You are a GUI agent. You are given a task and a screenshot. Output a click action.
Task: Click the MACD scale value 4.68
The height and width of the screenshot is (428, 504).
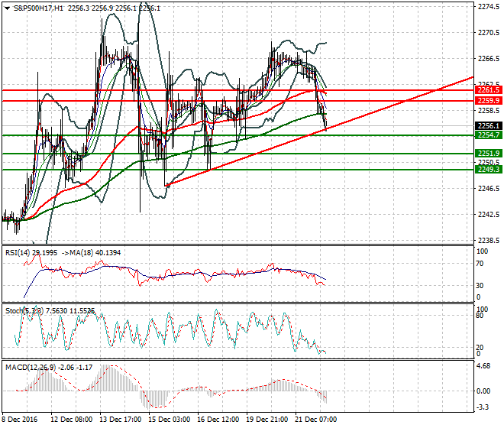[483, 366]
